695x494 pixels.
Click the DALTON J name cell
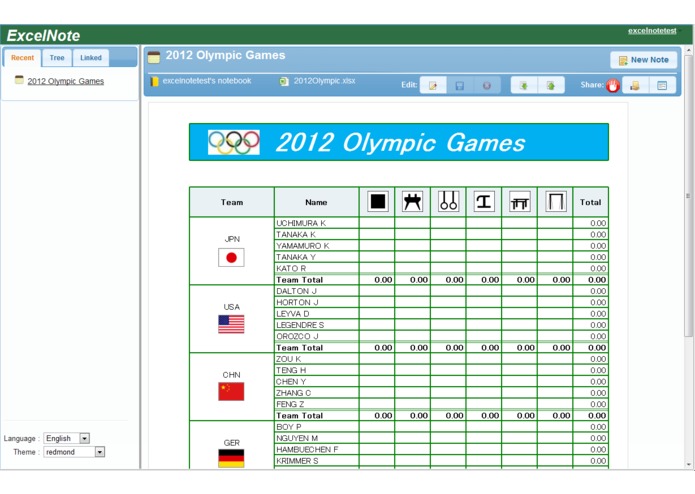(316, 291)
